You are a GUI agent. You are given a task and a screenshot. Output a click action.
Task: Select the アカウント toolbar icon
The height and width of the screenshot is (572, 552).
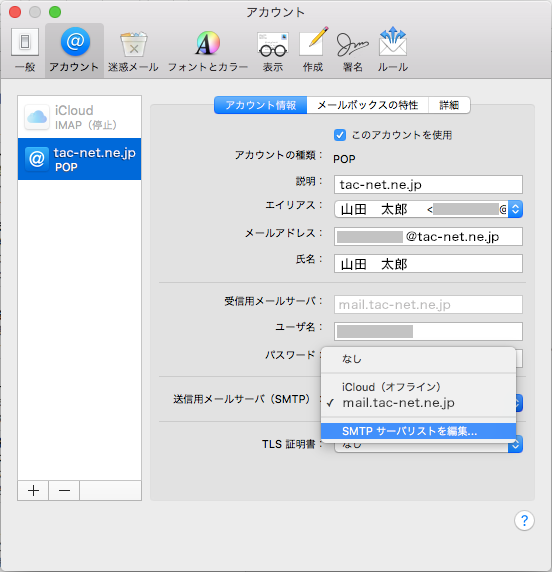tap(74, 50)
